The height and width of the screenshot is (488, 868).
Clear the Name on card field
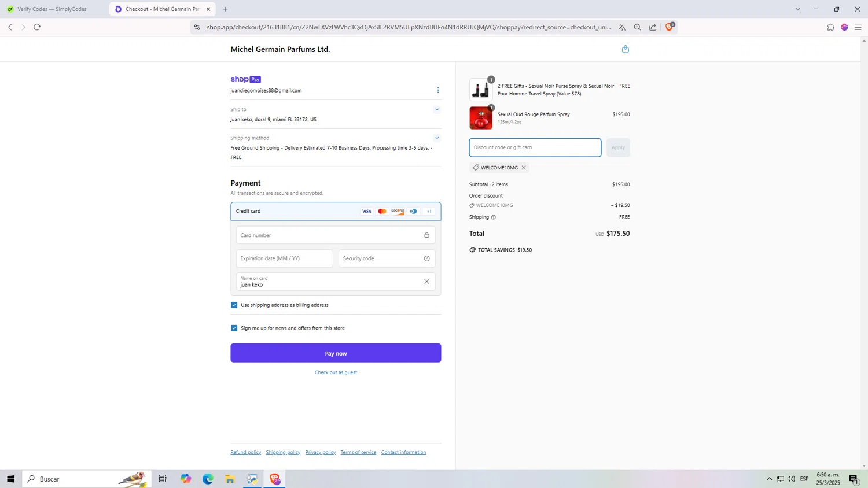coord(426,282)
